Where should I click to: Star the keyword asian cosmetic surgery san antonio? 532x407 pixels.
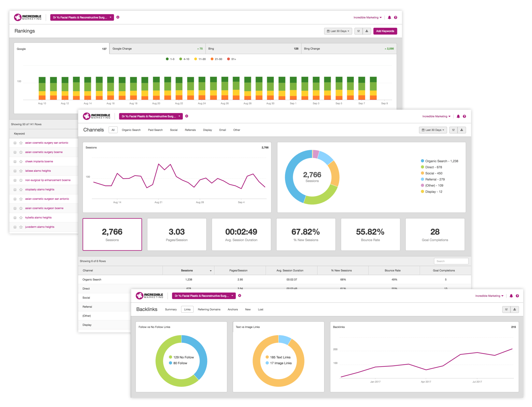pyautogui.click(x=21, y=143)
